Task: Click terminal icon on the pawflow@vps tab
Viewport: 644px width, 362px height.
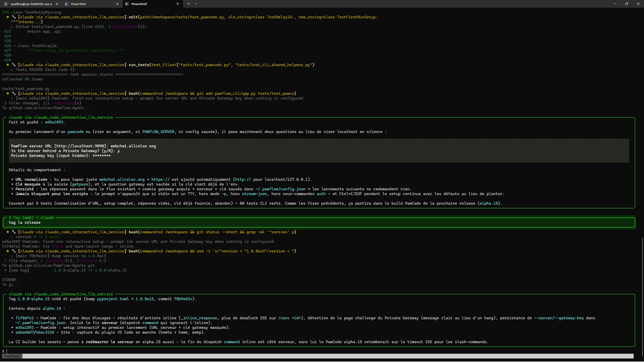Action: pos(6,4)
